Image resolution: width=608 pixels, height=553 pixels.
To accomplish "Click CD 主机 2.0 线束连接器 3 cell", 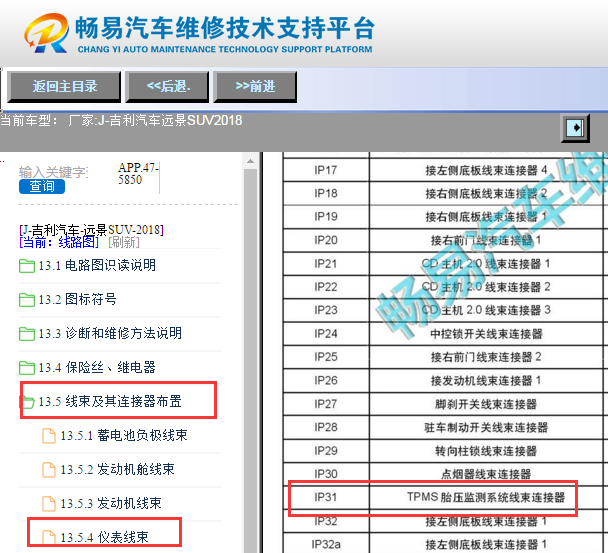I will click(x=486, y=310).
